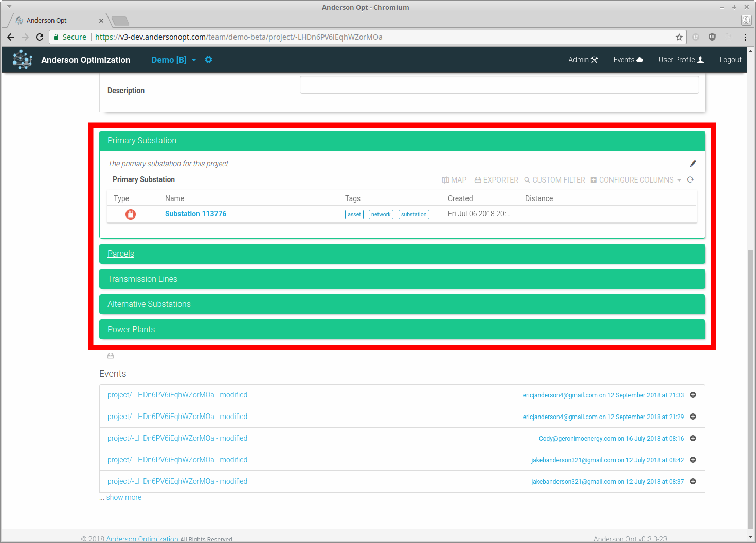
Task: Open event modified 12 September 21:29
Action: [177, 417]
